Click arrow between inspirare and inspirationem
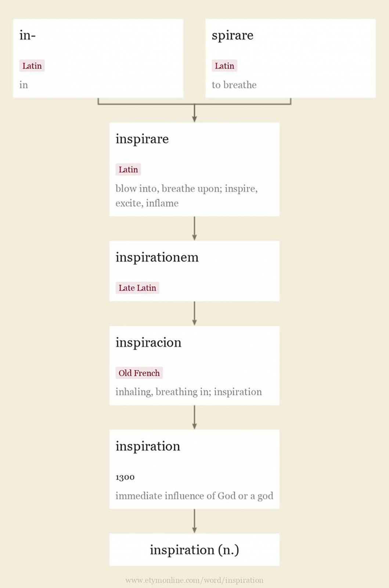 click(x=194, y=229)
